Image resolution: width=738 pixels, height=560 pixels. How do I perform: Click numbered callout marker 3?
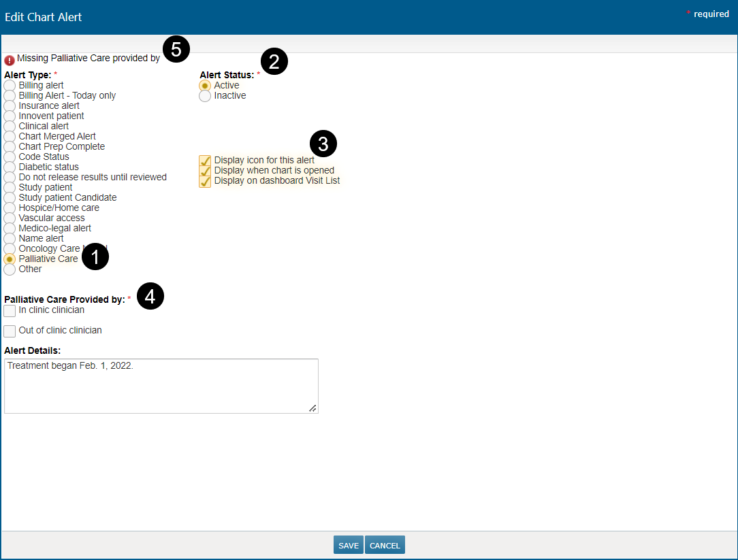point(323,144)
